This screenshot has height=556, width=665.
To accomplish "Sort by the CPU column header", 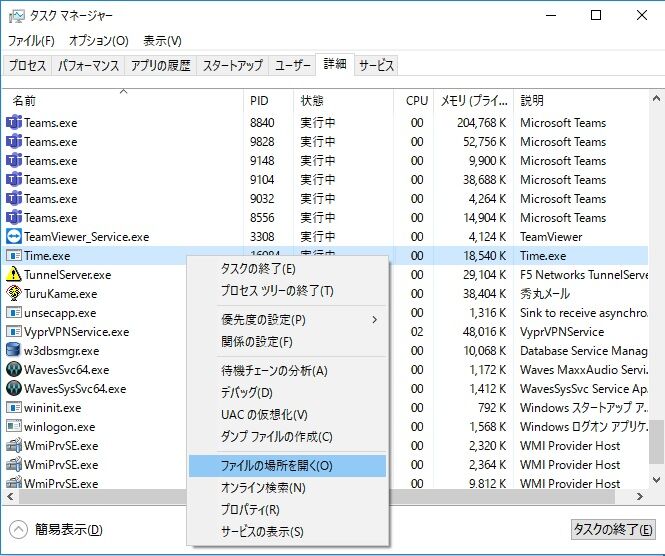I will click(414, 101).
